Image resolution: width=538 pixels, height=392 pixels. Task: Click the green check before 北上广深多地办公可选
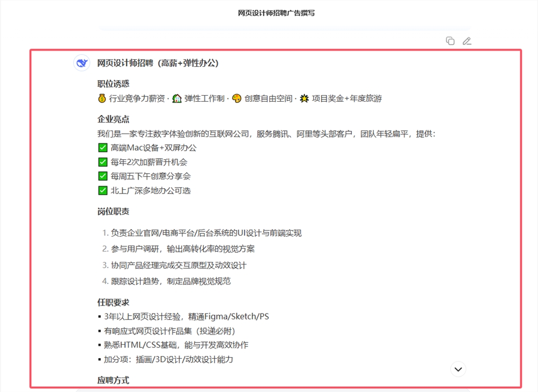coord(103,190)
